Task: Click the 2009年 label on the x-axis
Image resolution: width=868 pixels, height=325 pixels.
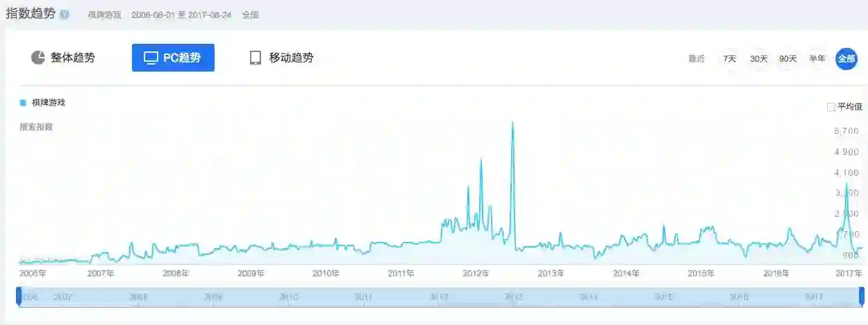Action: pyautogui.click(x=251, y=274)
